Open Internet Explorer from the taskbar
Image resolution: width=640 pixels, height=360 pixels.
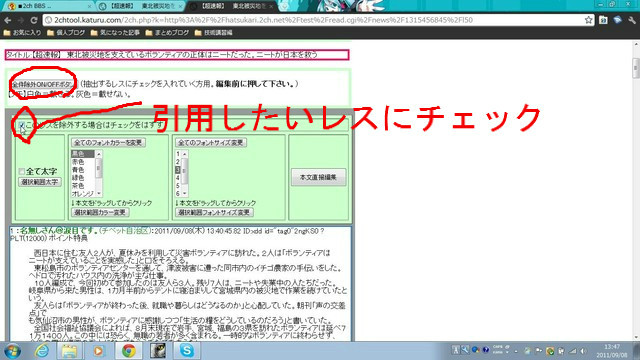point(42,351)
